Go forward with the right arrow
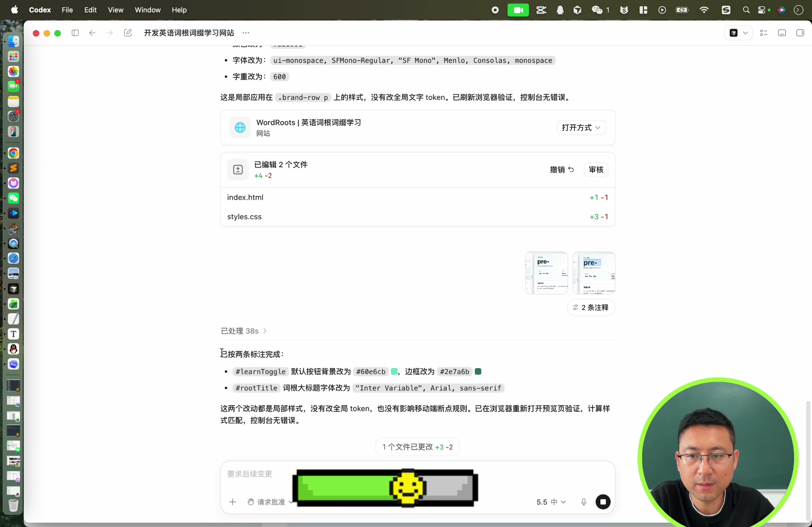812x527 pixels. (109, 33)
